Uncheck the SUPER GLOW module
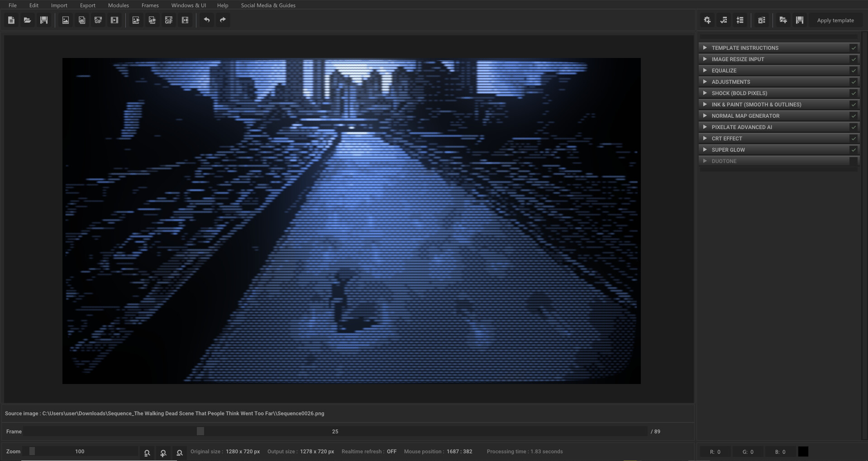This screenshot has height=461, width=868. pos(854,149)
